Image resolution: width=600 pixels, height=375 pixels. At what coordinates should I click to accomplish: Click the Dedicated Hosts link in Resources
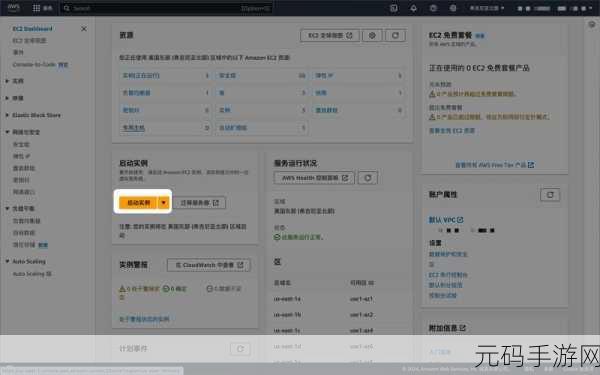pos(133,128)
